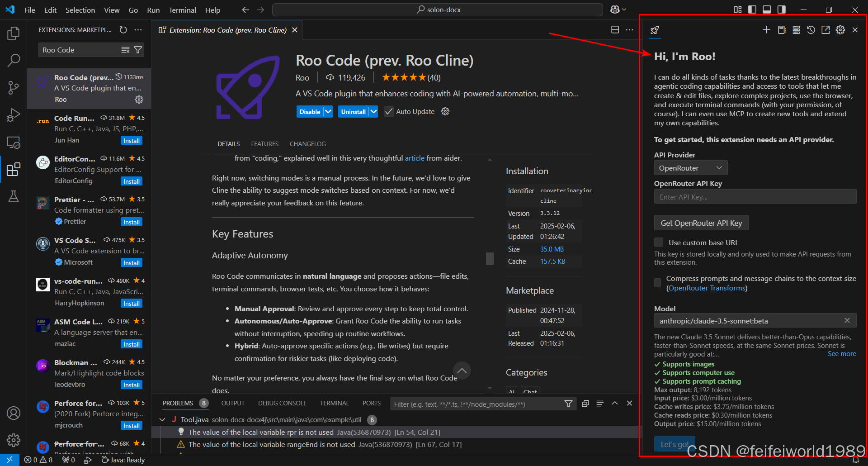Click the Disable extension button
868x466 pixels.
point(310,111)
